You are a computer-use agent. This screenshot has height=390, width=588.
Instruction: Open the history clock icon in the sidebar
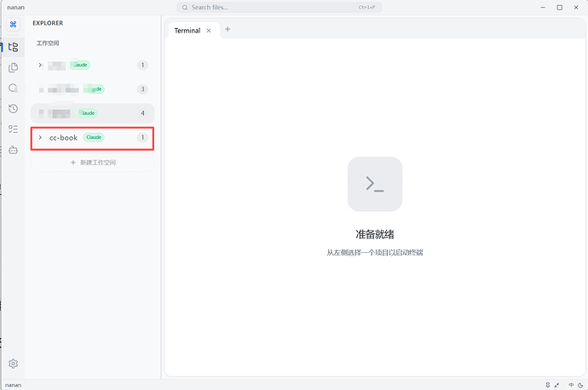pos(13,109)
